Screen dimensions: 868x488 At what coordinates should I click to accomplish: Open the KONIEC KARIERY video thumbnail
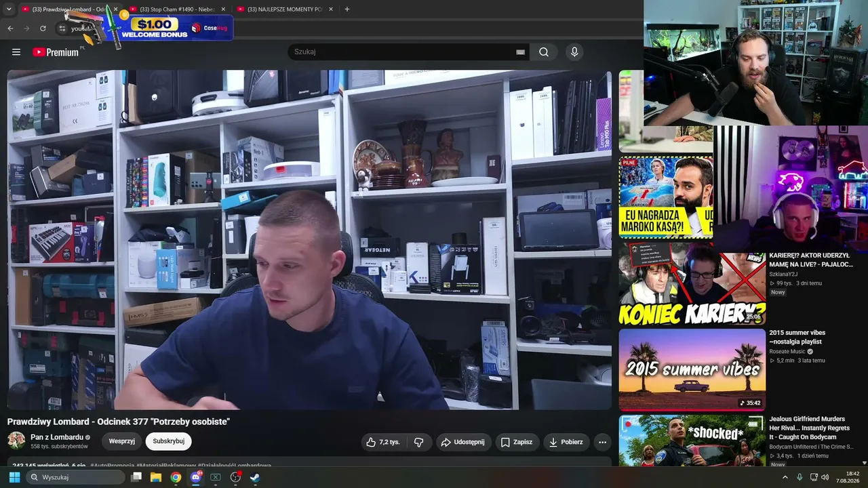point(692,284)
